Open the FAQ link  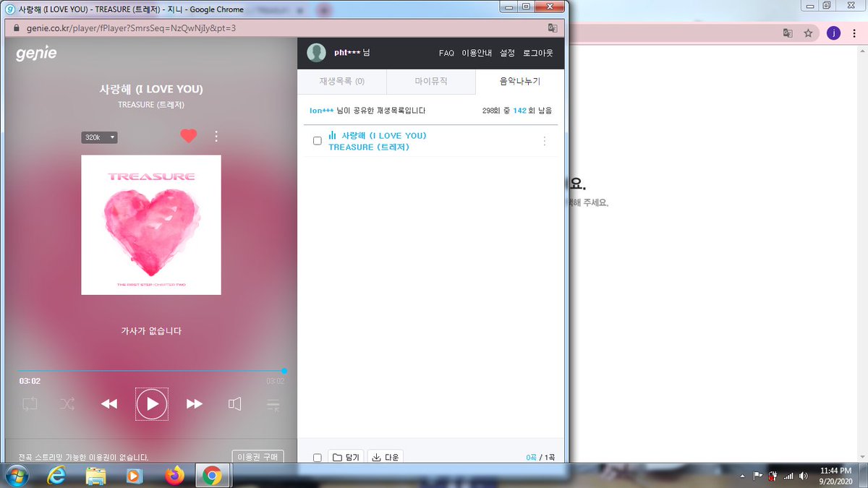pos(446,53)
